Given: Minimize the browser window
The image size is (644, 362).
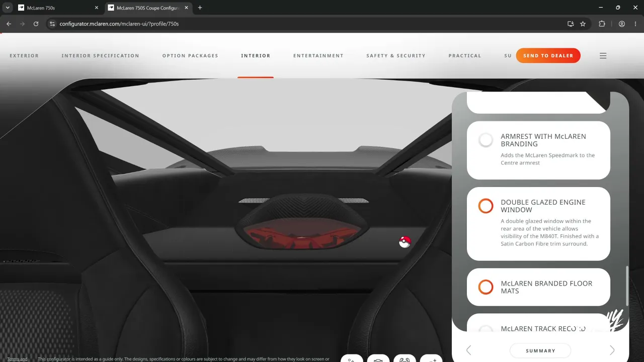Looking at the screenshot, I should click(x=601, y=8).
